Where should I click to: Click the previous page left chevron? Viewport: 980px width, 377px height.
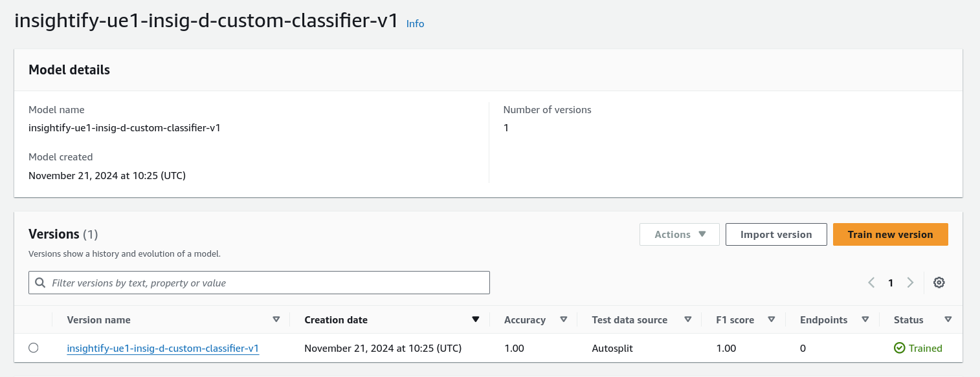pos(871,283)
